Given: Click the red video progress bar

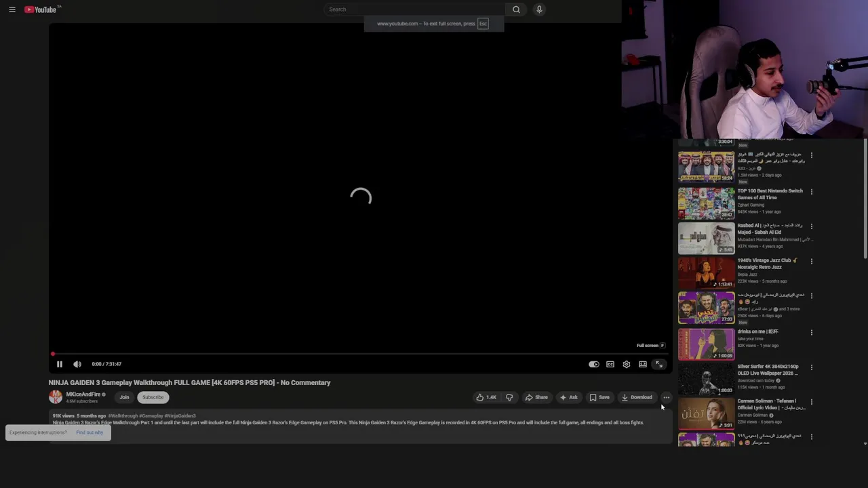Looking at the screenshot, I should click(x=360, y=354).
